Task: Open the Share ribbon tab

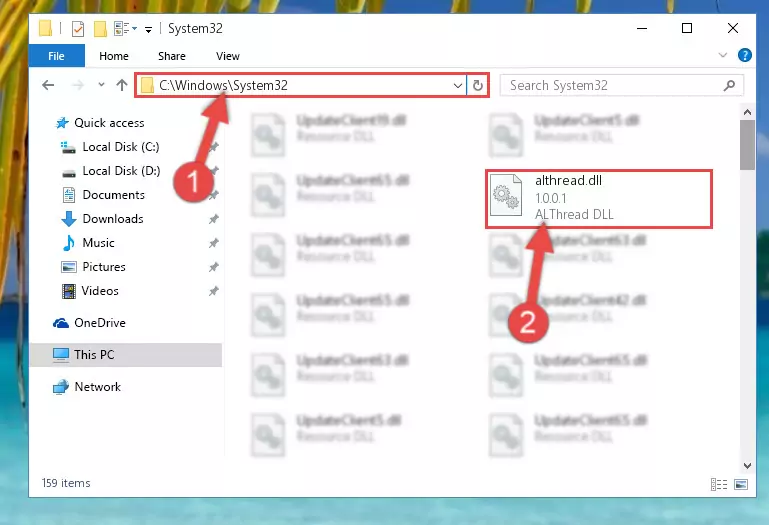Action: pos(172,56)
